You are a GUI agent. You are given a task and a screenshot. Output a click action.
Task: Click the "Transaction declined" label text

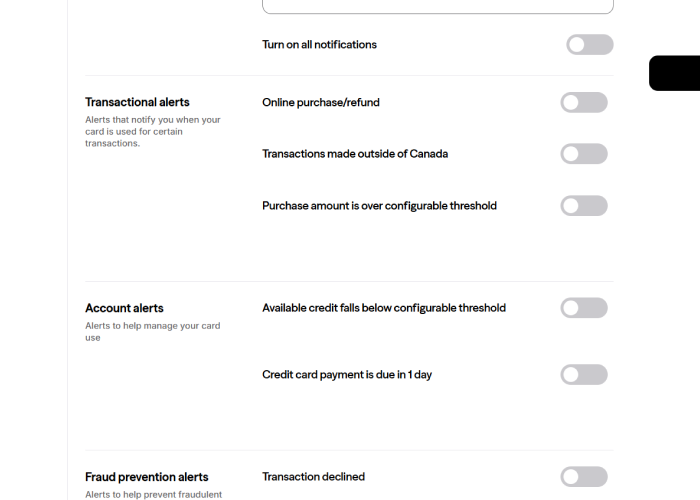pyautogui.click(x=313, y=477)
